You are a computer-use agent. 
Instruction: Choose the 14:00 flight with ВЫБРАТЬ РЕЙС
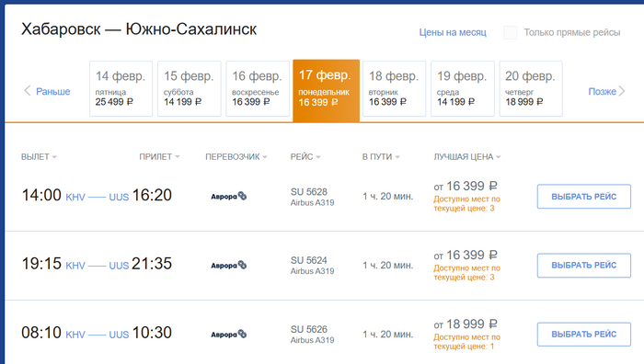click(583, 197)
